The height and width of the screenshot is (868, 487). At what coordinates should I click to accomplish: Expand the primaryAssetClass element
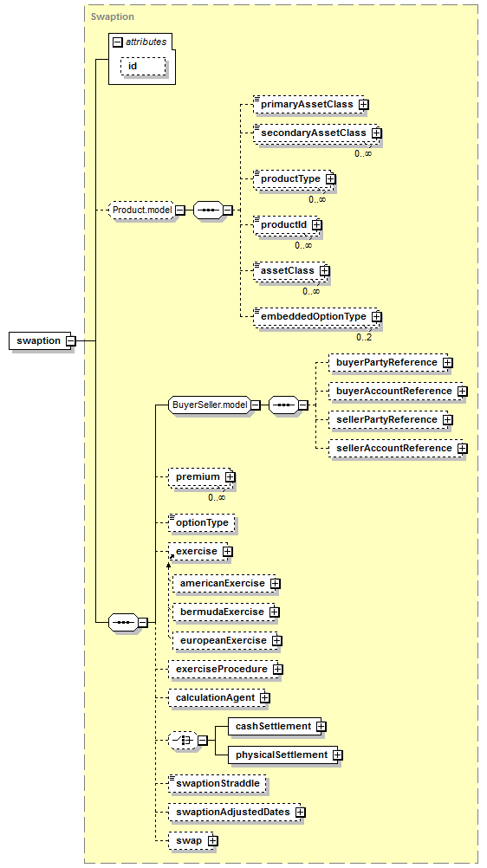[x=364, y=105]
